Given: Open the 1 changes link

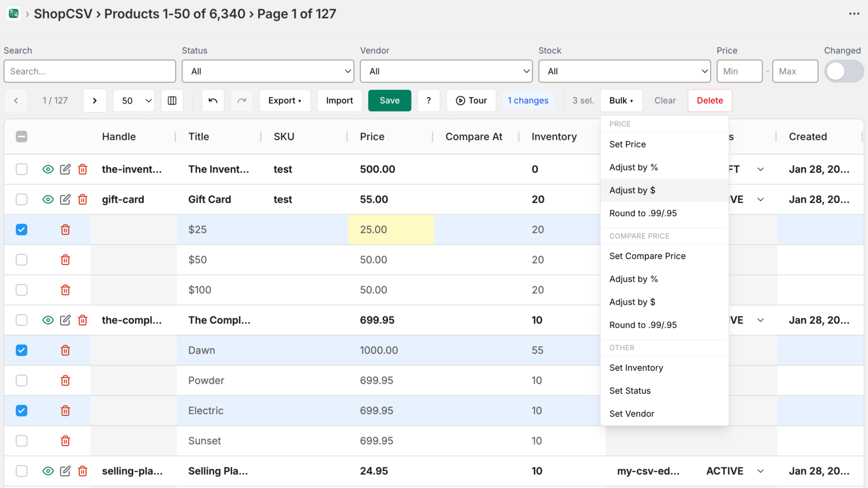Looking at the screenshot, I should point(528,100).
